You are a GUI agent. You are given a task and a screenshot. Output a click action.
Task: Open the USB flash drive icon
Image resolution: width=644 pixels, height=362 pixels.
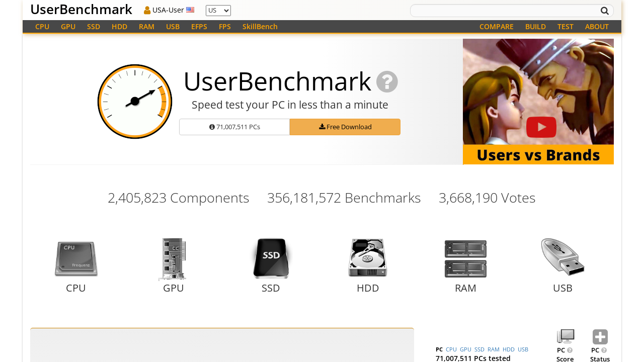562,257
